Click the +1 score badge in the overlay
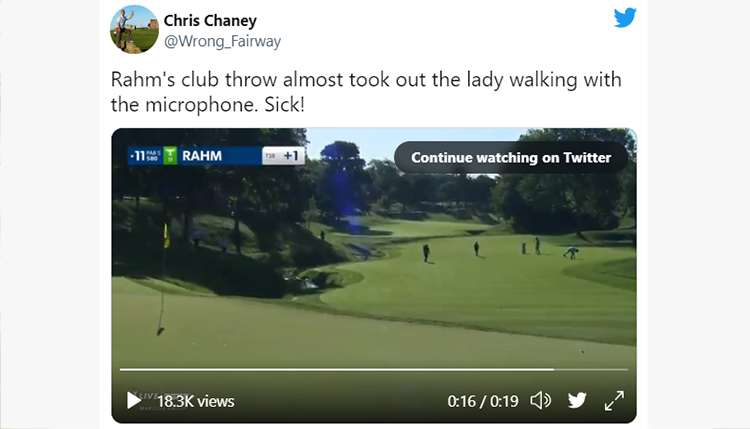 click(283, 155)
